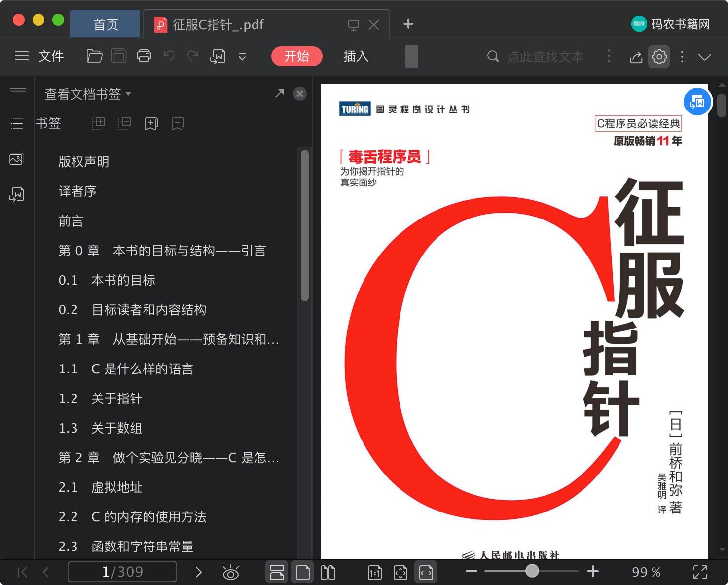728x585 pixels.
Task: Toggle eye protection mode icon
Action: (x=231, y=572)
